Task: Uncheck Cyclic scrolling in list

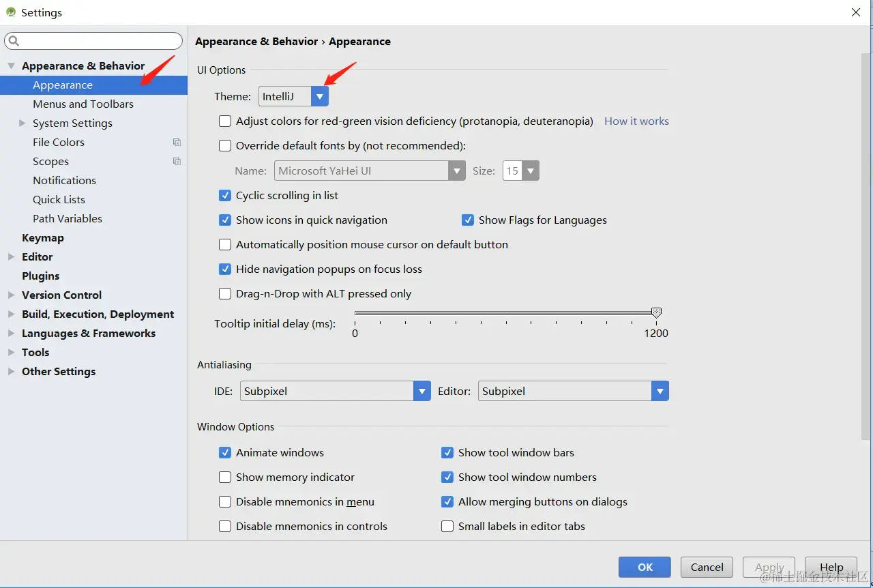Action: tap(225, 195)
